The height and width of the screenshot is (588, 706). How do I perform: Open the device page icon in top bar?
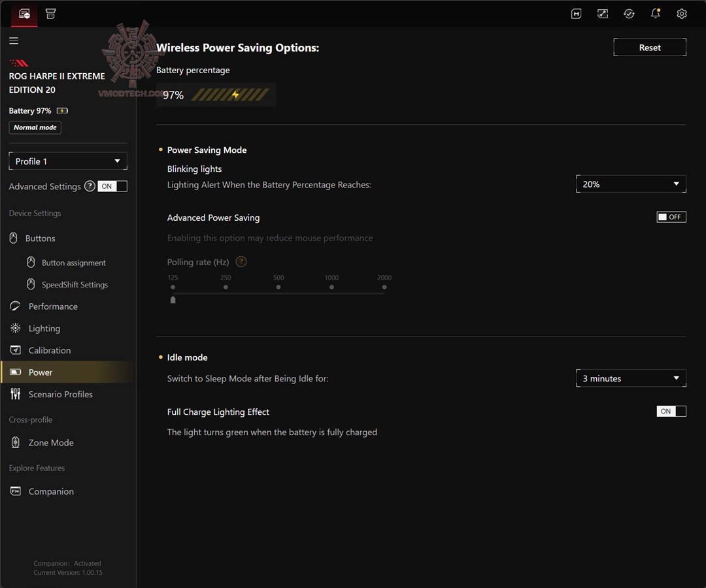(24, 14)
